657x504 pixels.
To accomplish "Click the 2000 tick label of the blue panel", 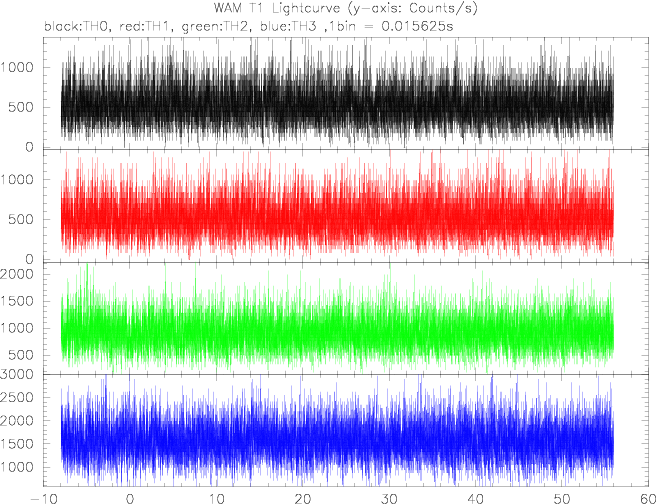I will pyautogui.click(x=17, y=421).
